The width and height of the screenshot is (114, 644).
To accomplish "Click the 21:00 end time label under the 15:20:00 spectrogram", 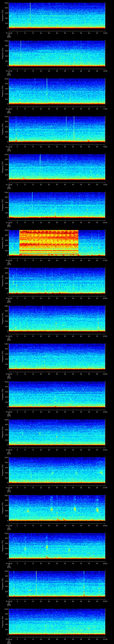I will (105, 261).
